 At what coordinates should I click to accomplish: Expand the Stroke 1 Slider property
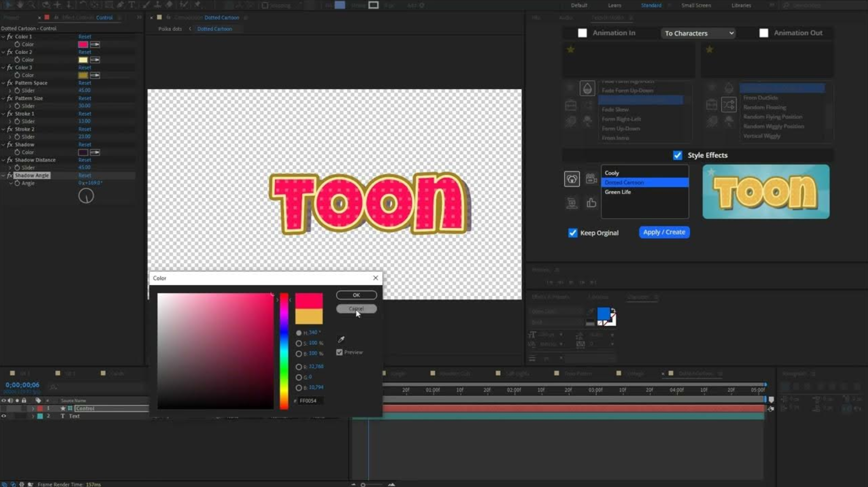point(10,121)
